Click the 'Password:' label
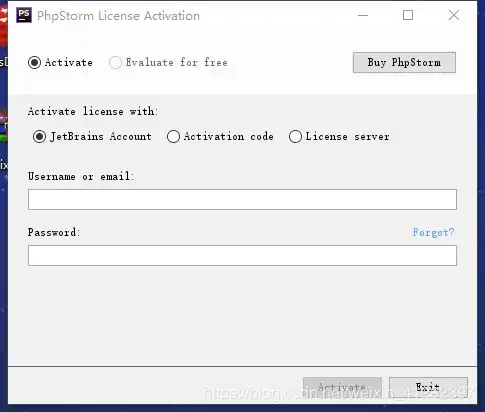 click(x=54, y=232)
